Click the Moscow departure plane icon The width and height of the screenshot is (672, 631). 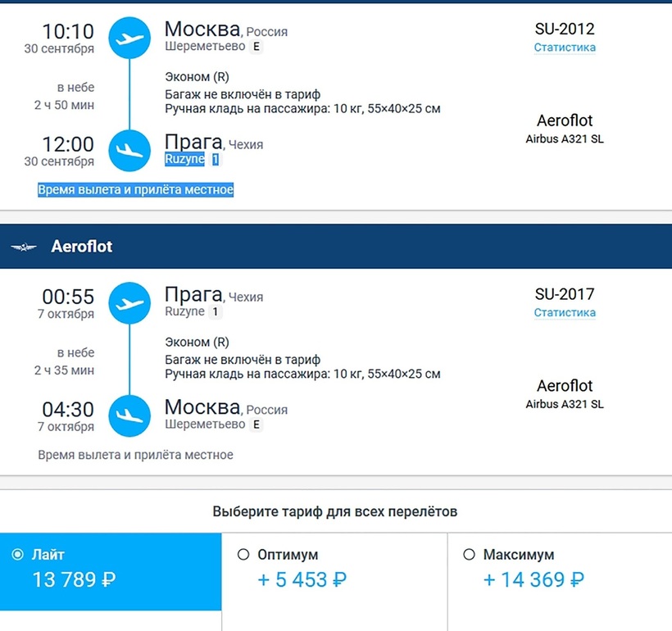129,38
